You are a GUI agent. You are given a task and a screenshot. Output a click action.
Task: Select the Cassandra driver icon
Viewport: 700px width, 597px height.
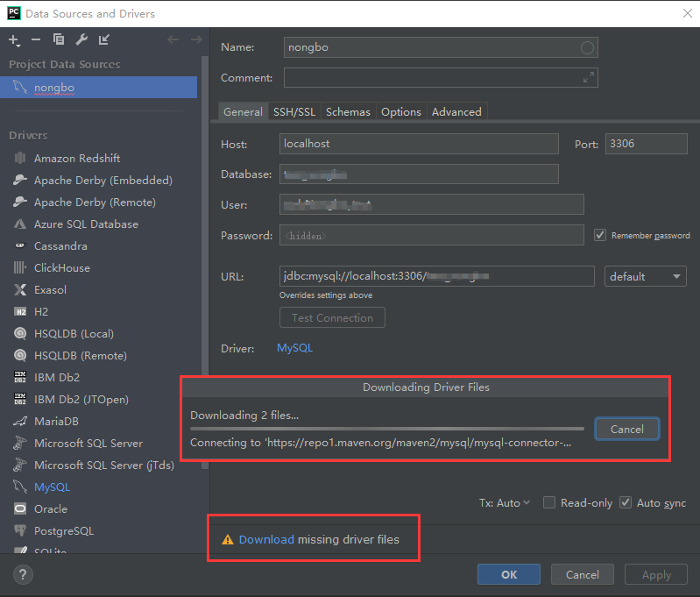click(x=19, y=245)
